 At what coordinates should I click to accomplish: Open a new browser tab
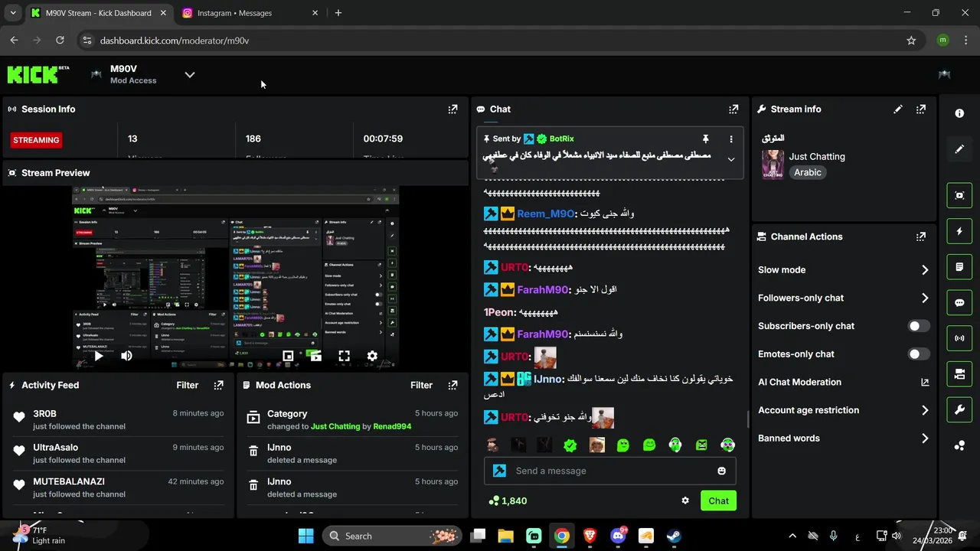tap(338, 13)
